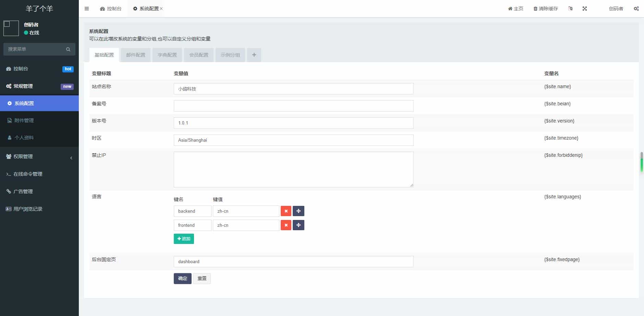The width and height of the screenshot is (644, 316).
Task: Click the backend language value field
Action: click(x=246, y=211)
